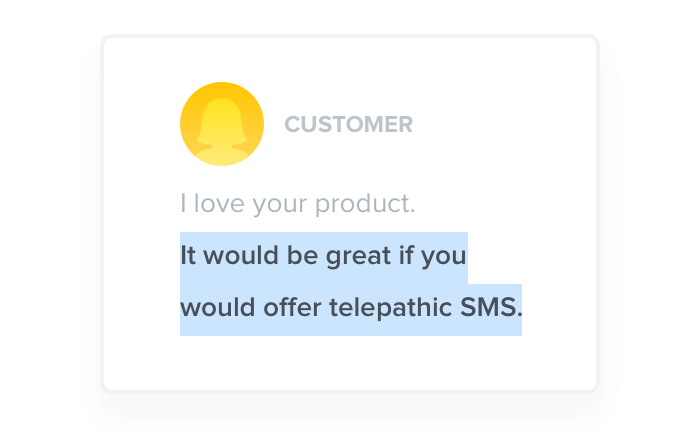Click the highlighted word 'It'

pos(188,255)
